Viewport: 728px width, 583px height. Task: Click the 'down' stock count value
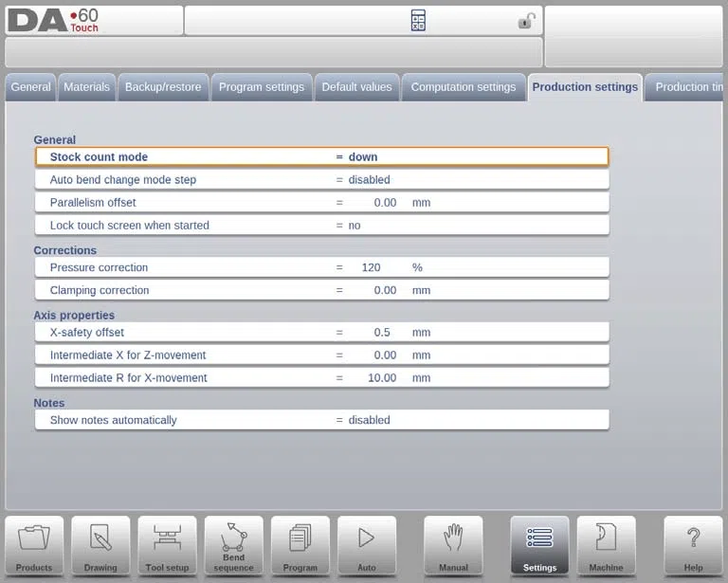(363, 157)
